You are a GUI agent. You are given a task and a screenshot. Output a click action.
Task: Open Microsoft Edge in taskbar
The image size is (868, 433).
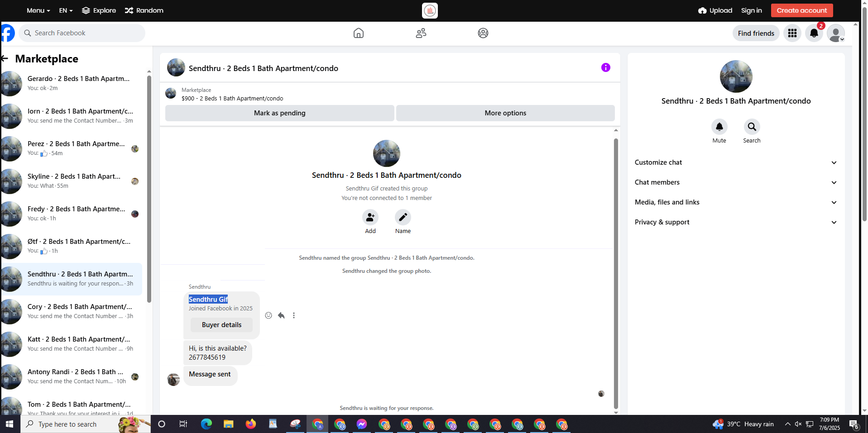coord(206,424)
